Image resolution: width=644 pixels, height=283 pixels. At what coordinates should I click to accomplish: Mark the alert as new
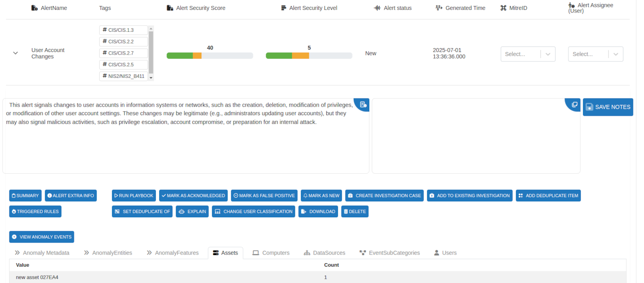321,196
